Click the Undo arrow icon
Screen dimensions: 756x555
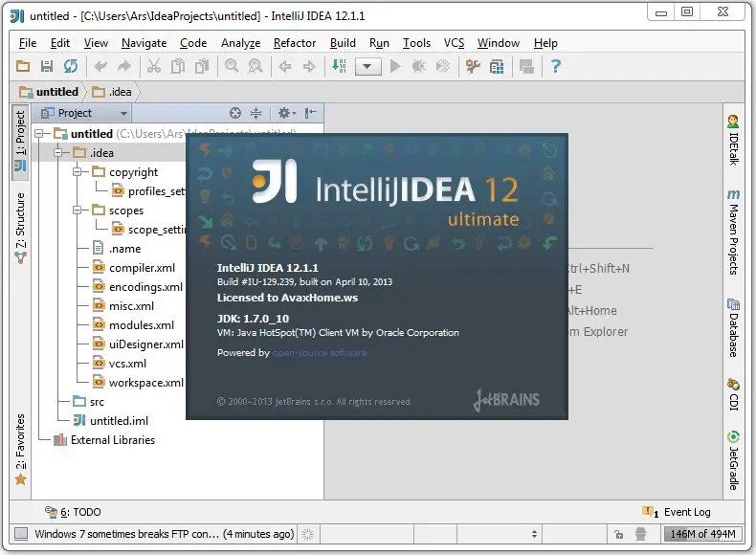[100, 66]
